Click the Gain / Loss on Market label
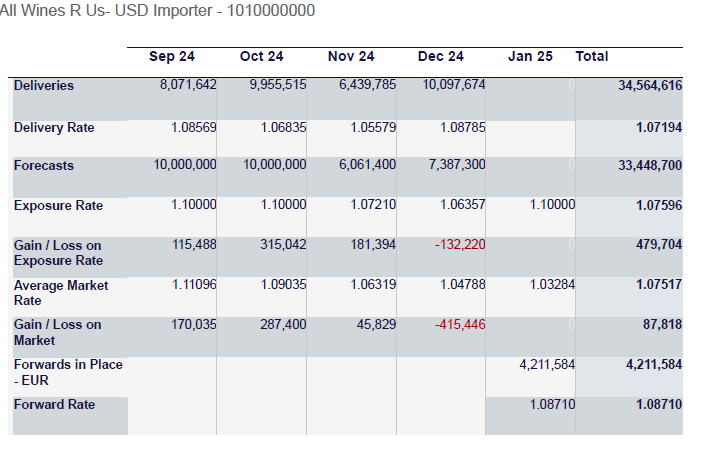709x453 pixels. (57, 332)
